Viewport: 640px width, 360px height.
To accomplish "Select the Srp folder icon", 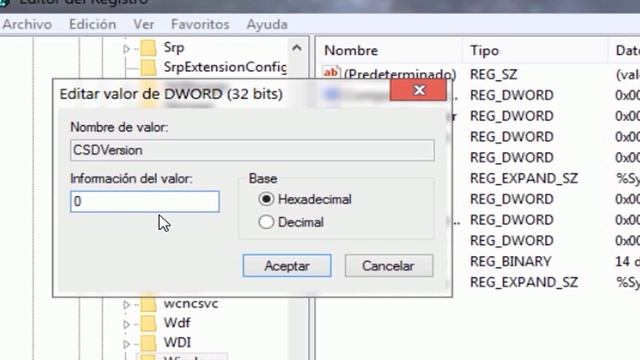I will pos(148,48).
